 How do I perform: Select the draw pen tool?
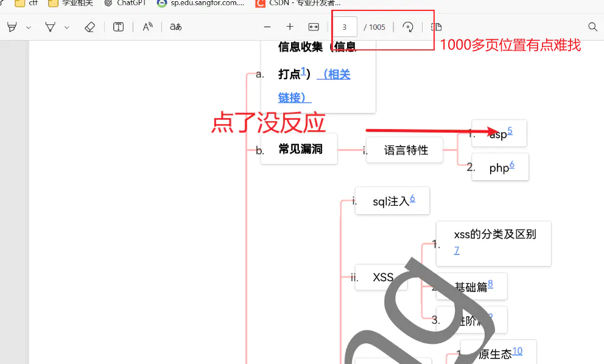pyautogui.click(x=51, y=27)
